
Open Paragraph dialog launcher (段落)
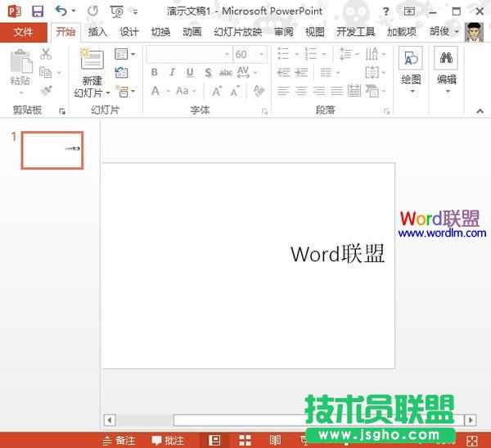pos(387,111)
